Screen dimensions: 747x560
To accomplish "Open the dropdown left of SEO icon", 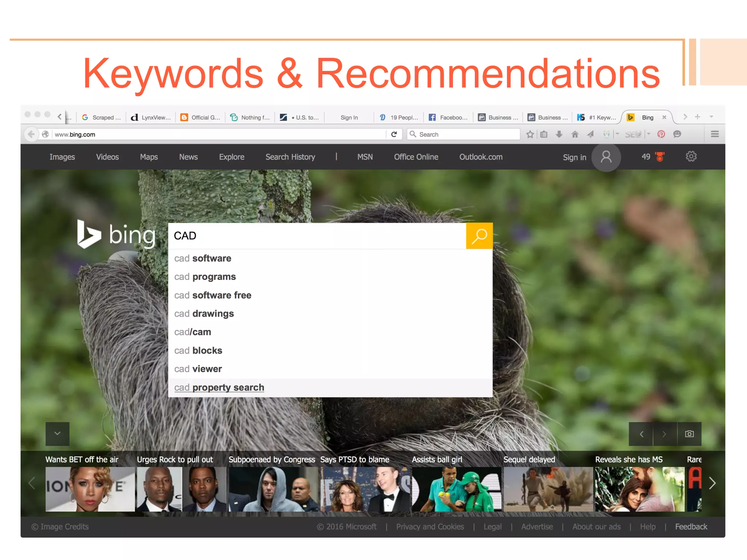I will point(617,134).
